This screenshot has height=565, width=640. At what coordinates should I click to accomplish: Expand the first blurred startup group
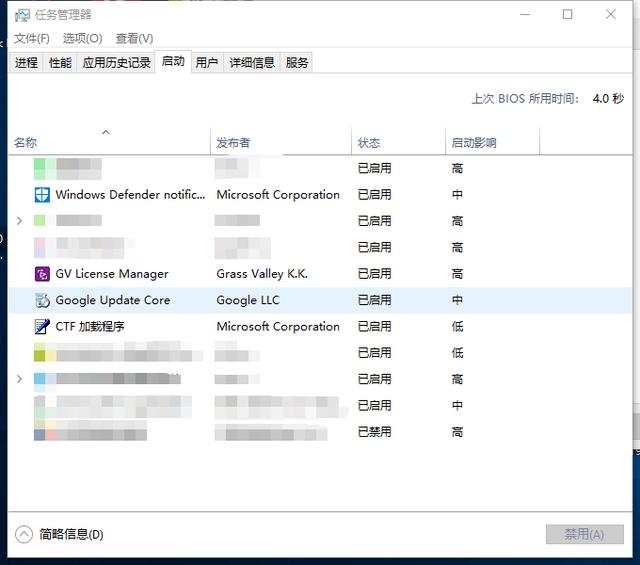pyautogui.click(x=20, y=221)
